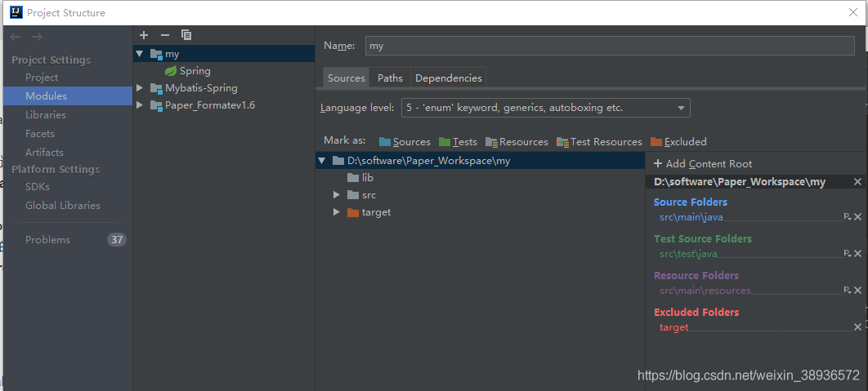868x391 pixels.
Task: Unmark src\main\resources resource folder
Action: tap(858, 290)
